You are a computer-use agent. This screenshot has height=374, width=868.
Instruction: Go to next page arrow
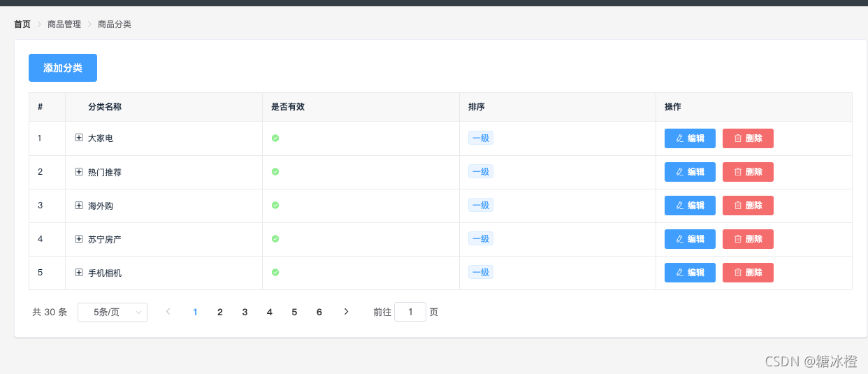(x=346, y=312)
